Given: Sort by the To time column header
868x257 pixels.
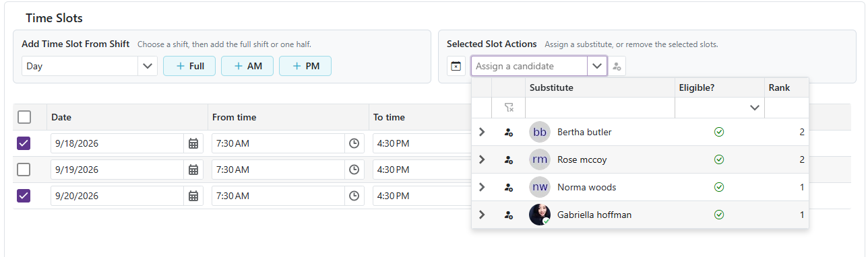Looking at the screenshot, I should pos(419,117).
